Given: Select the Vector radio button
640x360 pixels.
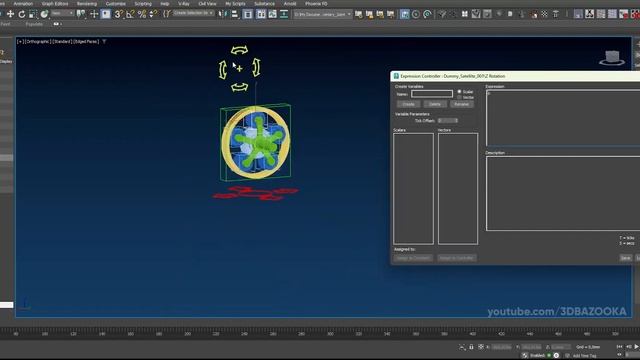Looking at the screenshot, I should 459,98.
